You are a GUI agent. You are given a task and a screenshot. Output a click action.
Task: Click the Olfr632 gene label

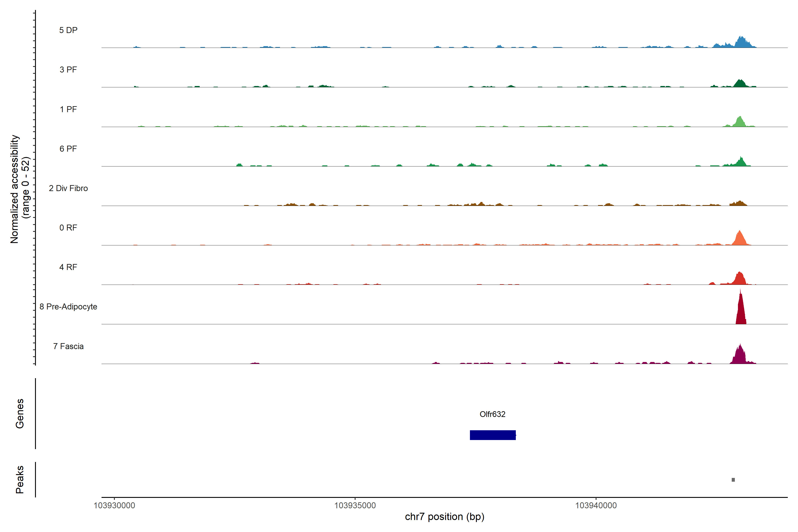(x=492, y=414)
